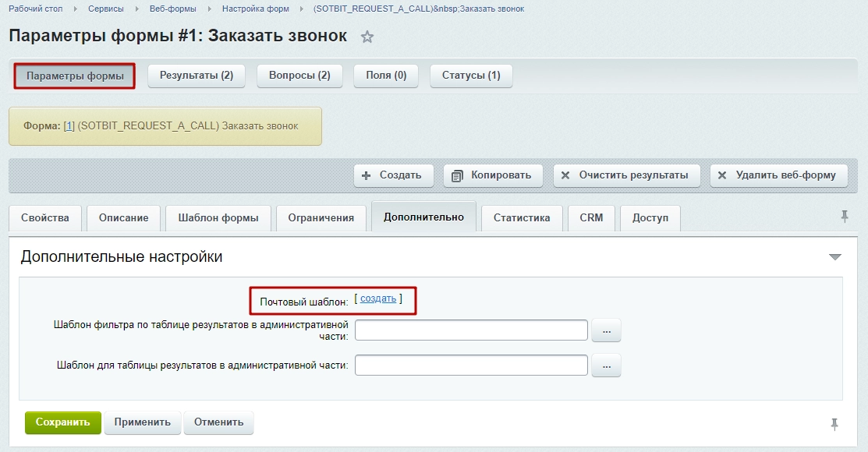
Task: Open the (SOTBIT_REQUEST_A_CALL) breadcrumb
Action: pos(419,9)
